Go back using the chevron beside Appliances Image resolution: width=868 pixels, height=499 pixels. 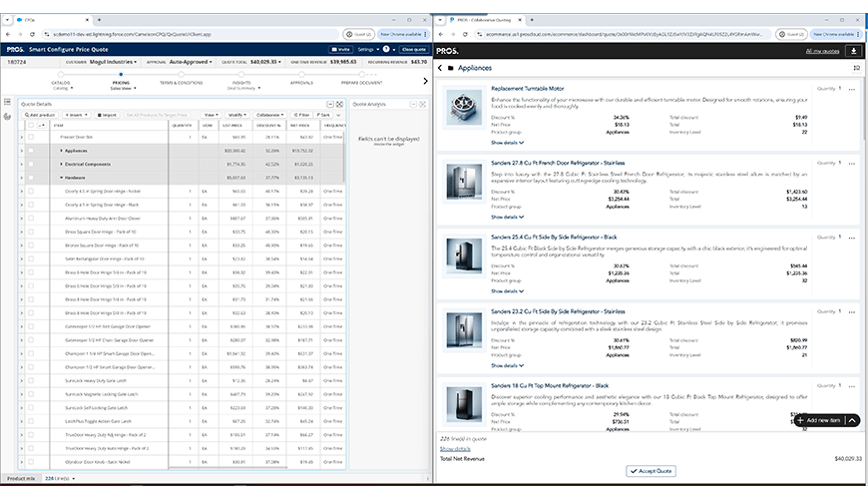tap(440, 68)
